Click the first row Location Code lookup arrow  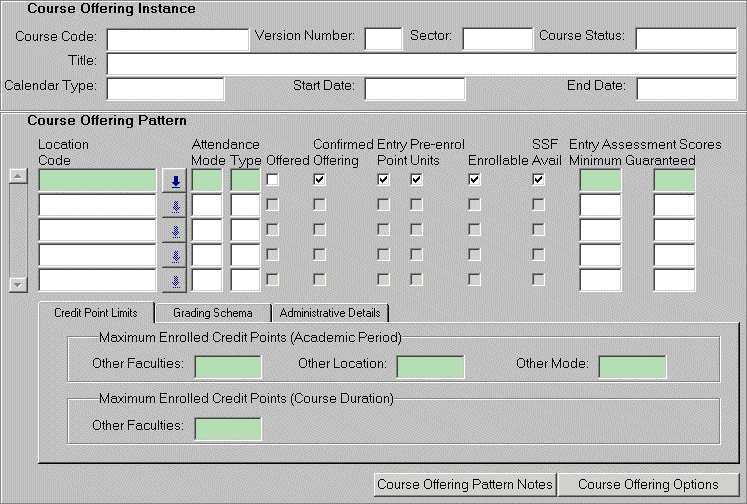[x=174, y=181]
